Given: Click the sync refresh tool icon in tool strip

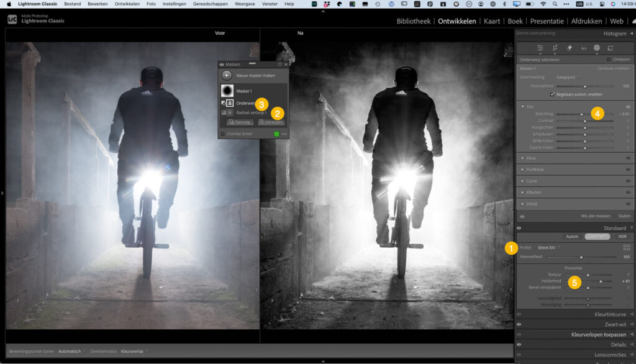Looking at the screenshot, I should 611,48.
